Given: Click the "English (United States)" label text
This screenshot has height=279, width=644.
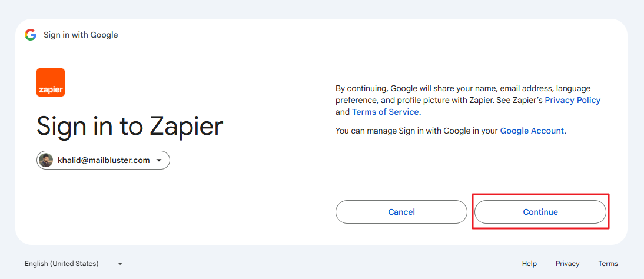Looking at the screenshot, I should point(61,264).
